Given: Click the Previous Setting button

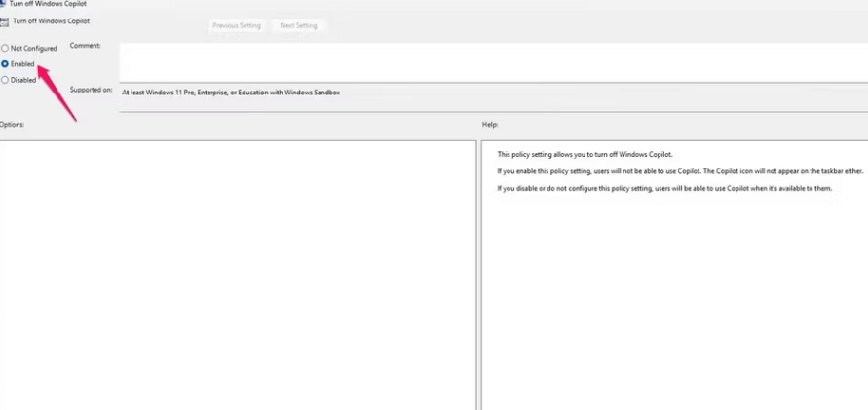Looking at the screenshot, I should 237,26.
